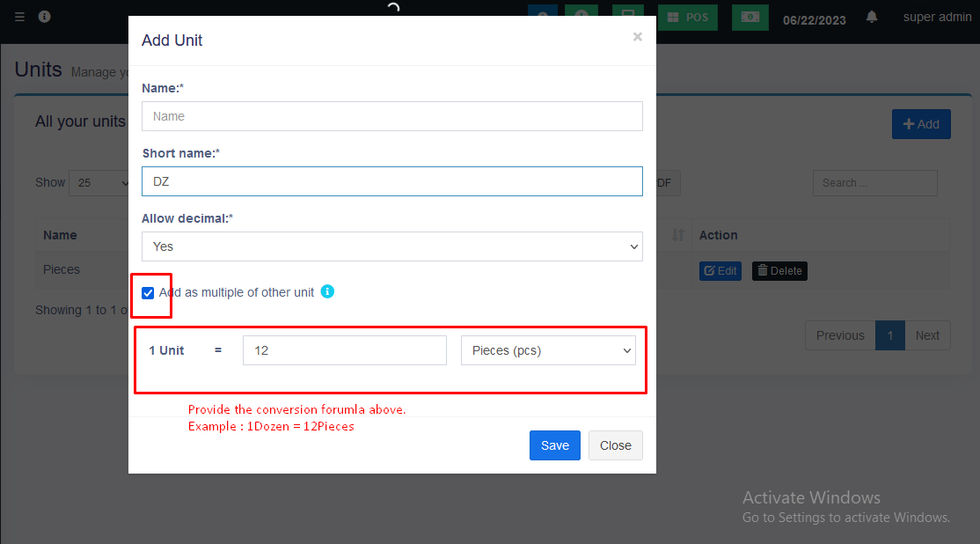Uncheck 'Add as multiple of other unit'
Viewport: 980px width, 544px height.
(148, 293)
